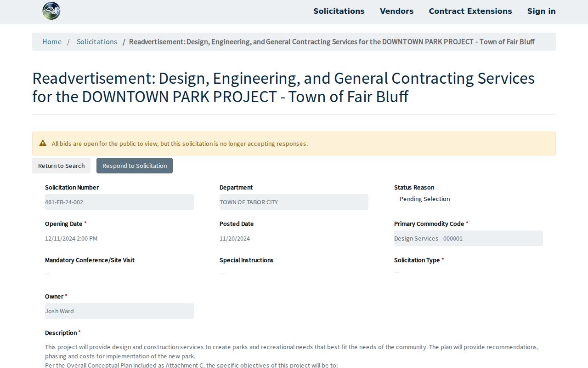Click the page title heading about Downtown Park Project
Screen dimensions: 588x368
pos(283,87)
